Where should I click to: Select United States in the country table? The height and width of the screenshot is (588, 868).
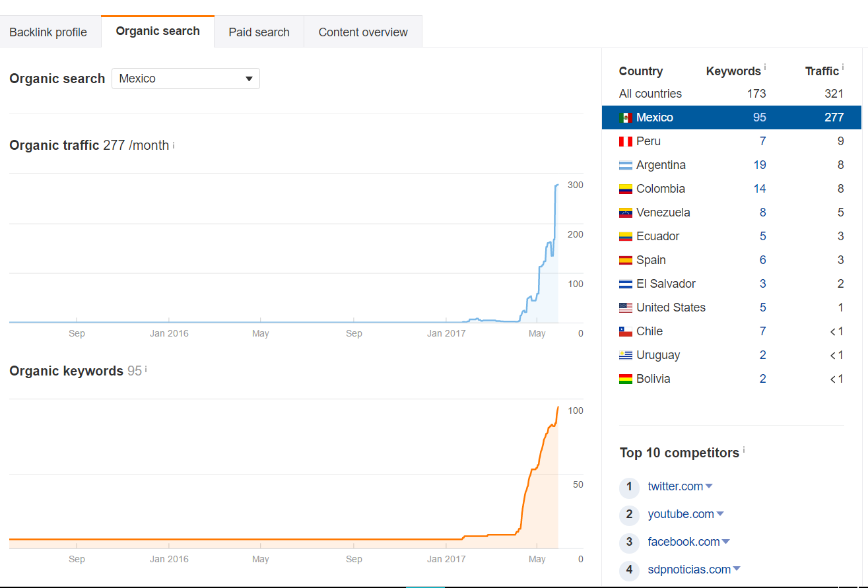point(731,308)
